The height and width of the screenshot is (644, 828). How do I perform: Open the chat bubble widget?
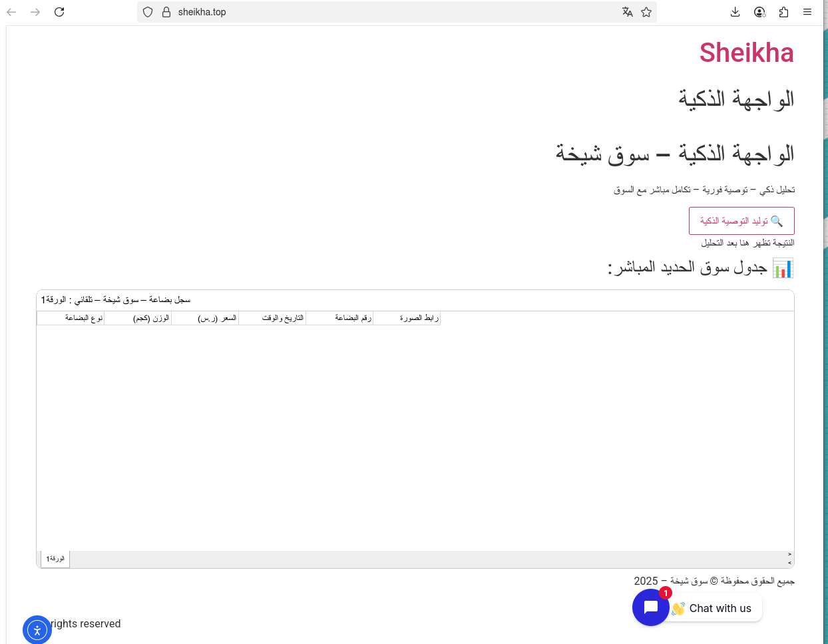pyautogui.click(x=651, y=607)
